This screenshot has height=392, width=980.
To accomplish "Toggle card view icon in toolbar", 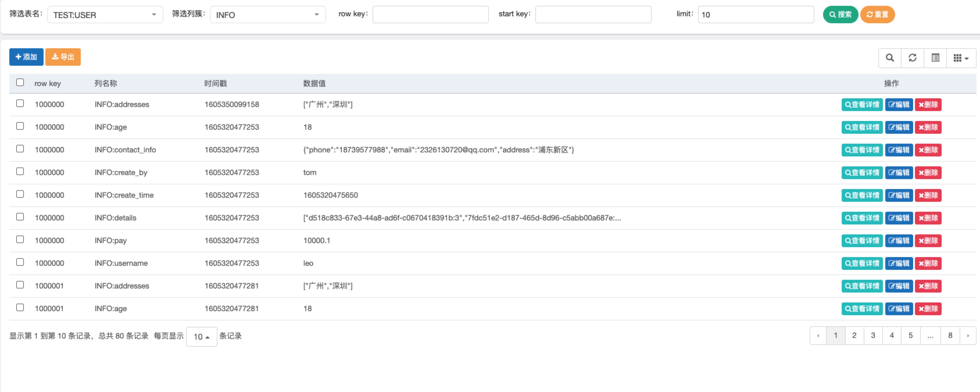I will (x=935, y=58).
